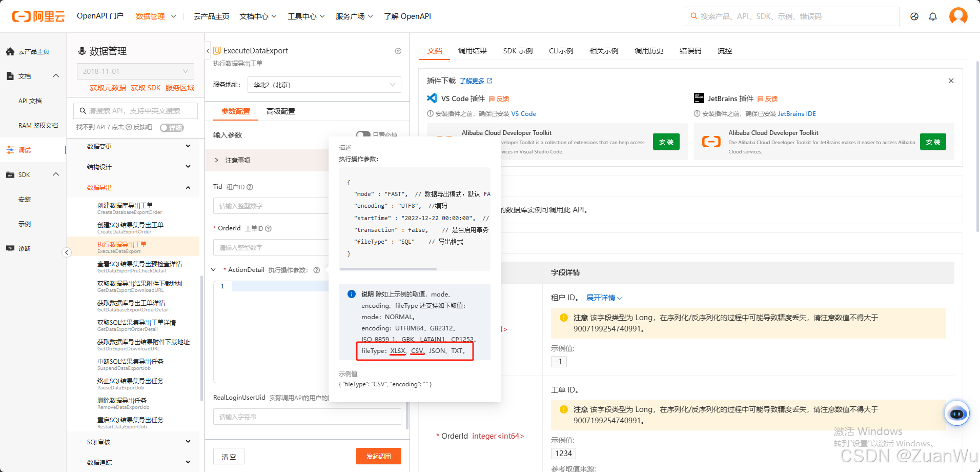The image size is (980, 472).
Task: Open the 了解更多 link
Action: (476, 81)
